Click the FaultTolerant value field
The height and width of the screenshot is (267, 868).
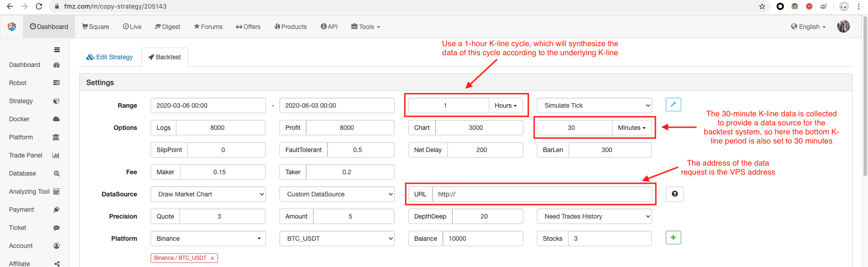[x=360, y=150]
